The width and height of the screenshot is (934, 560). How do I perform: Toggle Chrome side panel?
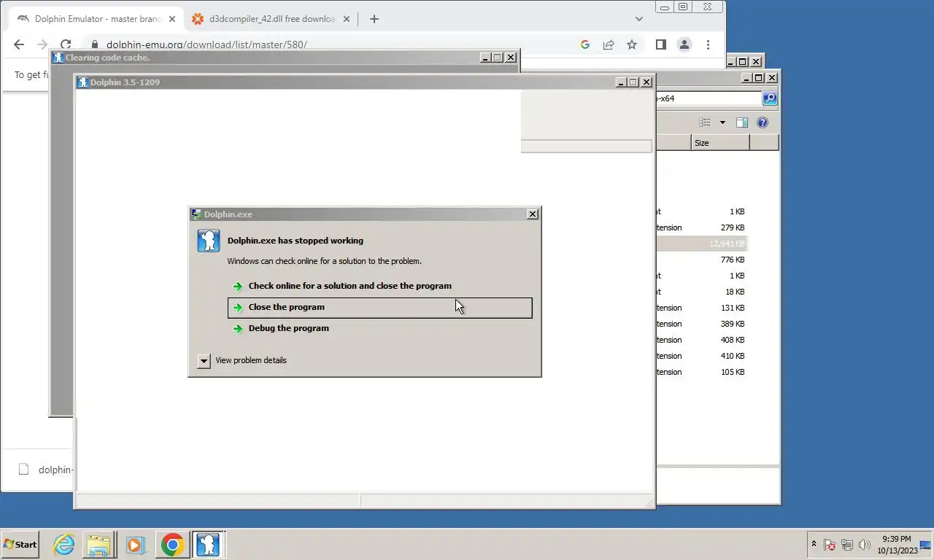coord(661,44)
